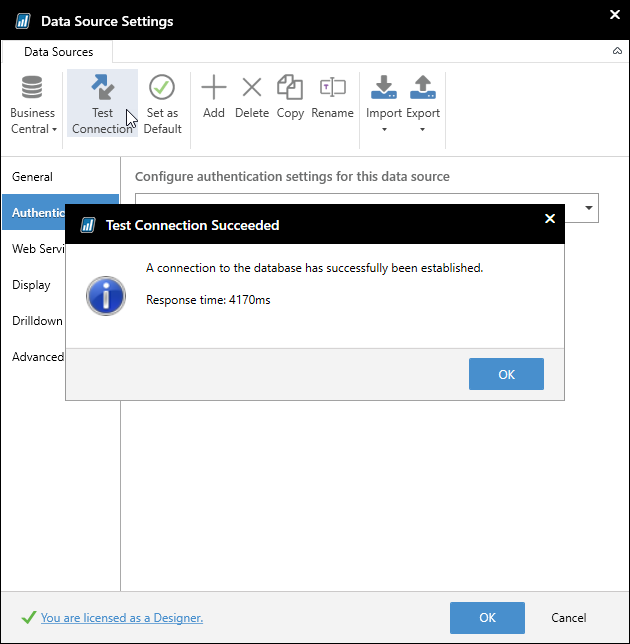This screenshot has height=644, width=630.
Task: Close the Test Connection Succeeded dialog
Action: 550,218
